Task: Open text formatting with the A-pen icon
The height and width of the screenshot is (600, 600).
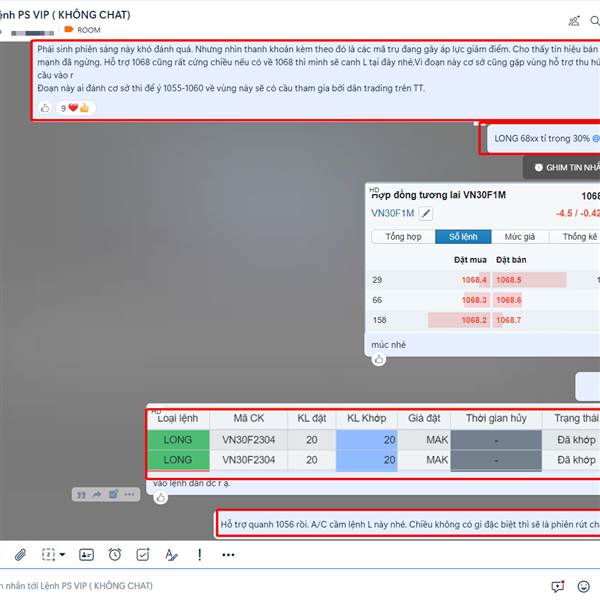Action: [x=171, y=554]
